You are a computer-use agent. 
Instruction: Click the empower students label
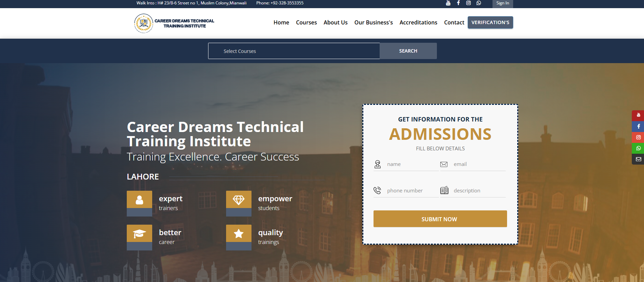coord(275,203)
